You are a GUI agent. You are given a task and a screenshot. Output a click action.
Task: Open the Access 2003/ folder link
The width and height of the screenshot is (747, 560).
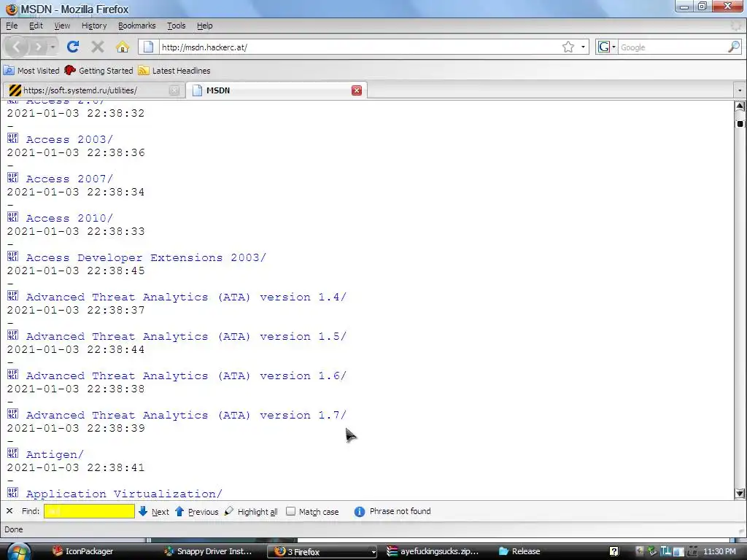tap(69, 139)
